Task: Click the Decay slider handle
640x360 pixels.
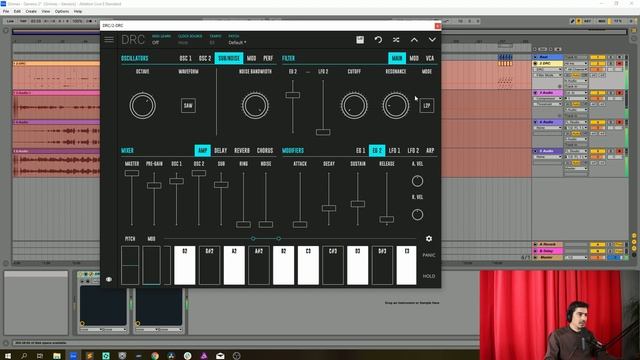Action: (x=329, y=208)
